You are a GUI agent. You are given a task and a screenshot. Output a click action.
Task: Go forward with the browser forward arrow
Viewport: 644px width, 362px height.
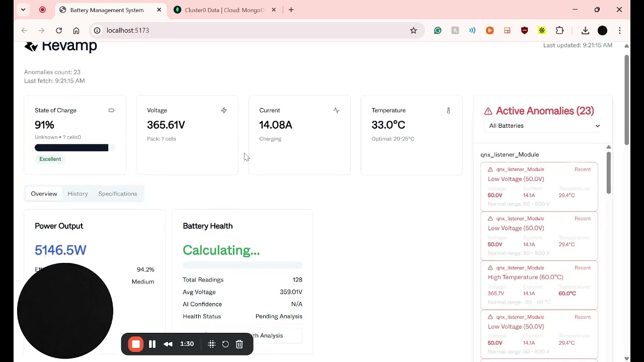point(41,31)
